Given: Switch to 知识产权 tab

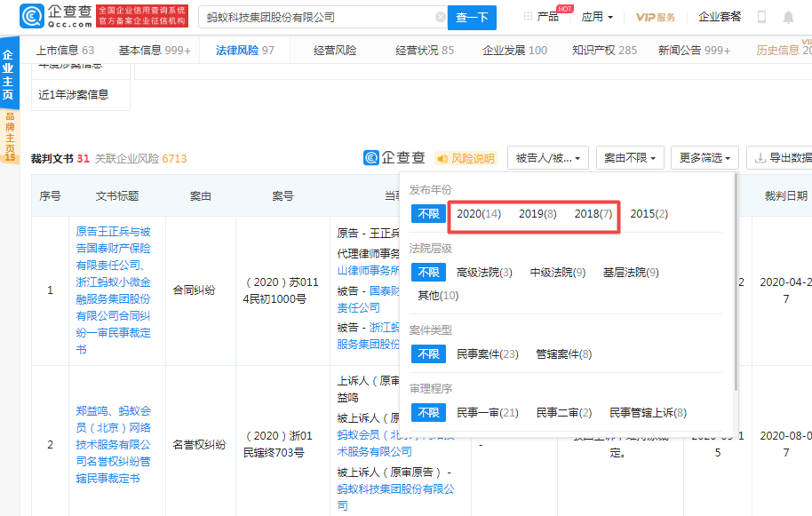Looking at the screenshot, I should (604, 51).
